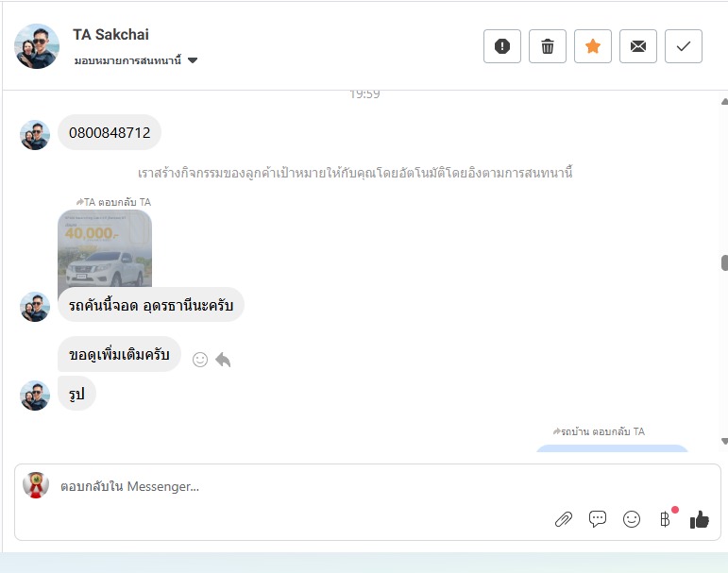
Task: Delete conversation using trash icon
Action: 548,46
